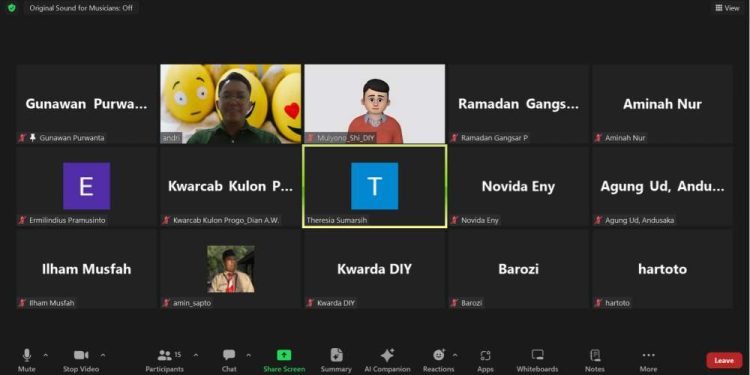Toggle Original Sound for Musicians setting
Viewport: 750px width, 375px height.
point(81,8)
